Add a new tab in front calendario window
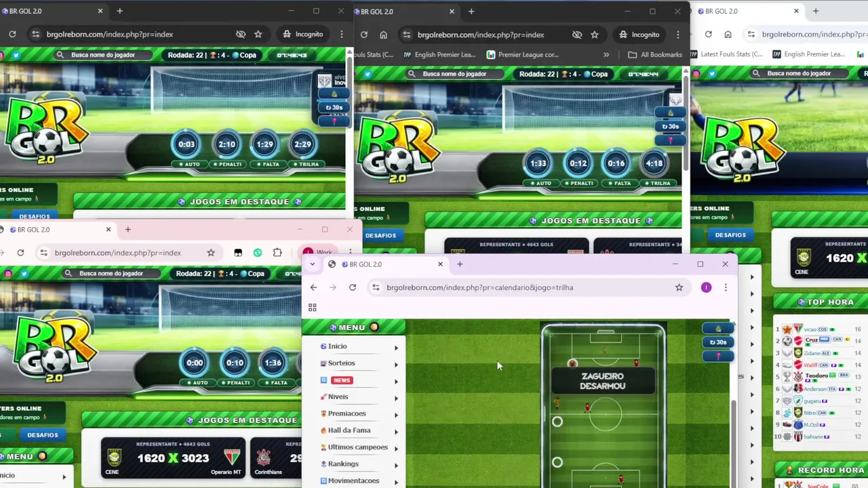This screenshot has width=868, height=488. 460,264
